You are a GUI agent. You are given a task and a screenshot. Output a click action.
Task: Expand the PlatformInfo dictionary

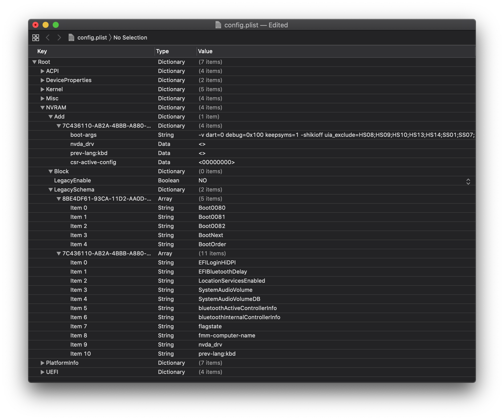[43, 363]
